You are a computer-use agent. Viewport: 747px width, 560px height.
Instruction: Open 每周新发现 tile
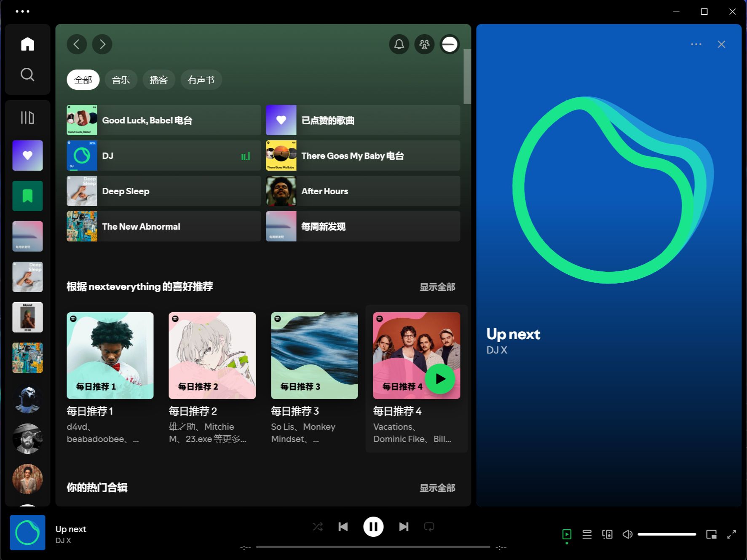363,226
